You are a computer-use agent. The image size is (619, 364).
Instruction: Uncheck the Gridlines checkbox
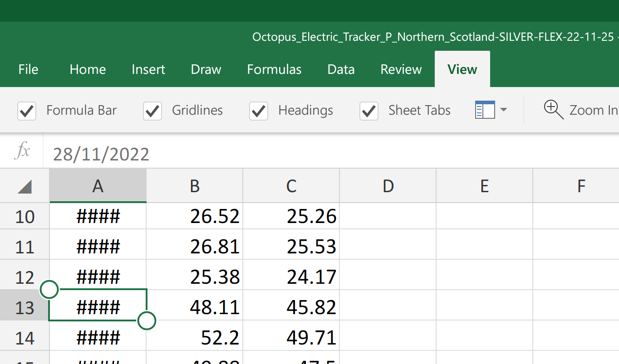pyautogui.click(x=152, y=111)
